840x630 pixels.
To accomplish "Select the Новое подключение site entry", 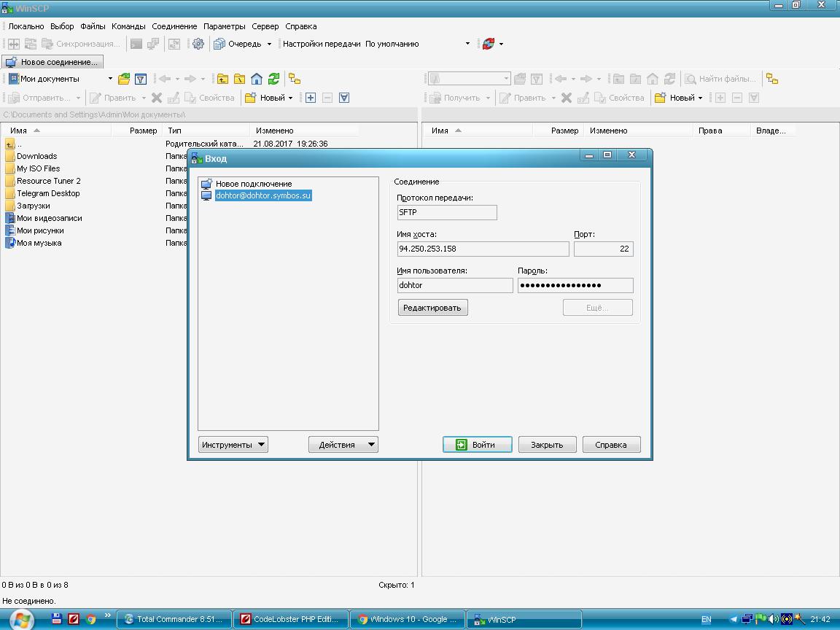I will pyautogui.click(x=253, y=184).
